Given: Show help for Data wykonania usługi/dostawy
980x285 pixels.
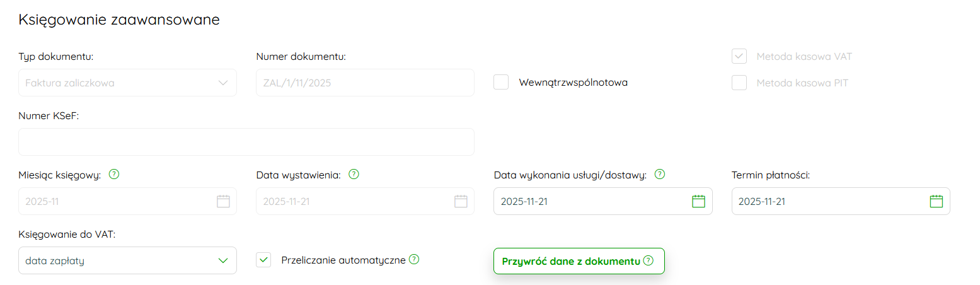Looking at the screenshot, I should click(x=660, y=175).
